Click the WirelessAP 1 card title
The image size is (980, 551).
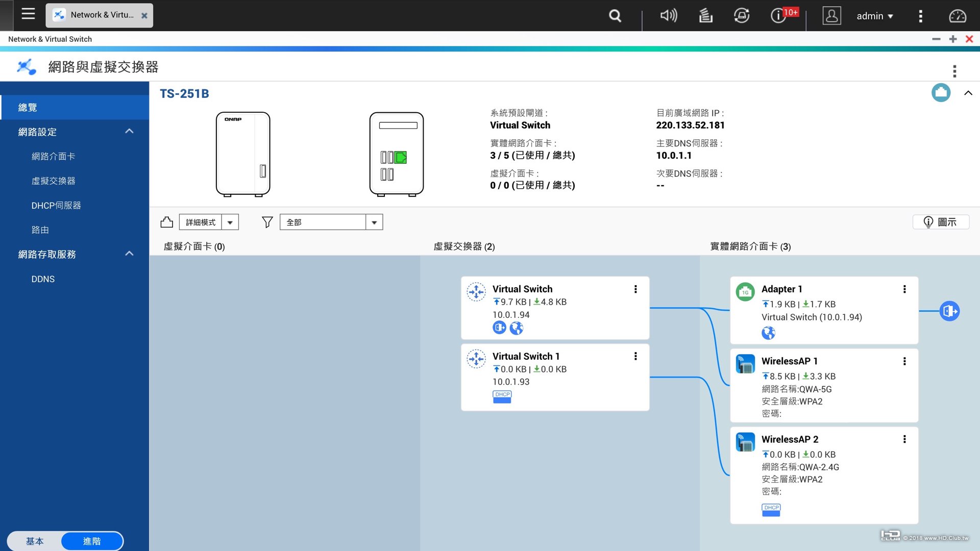(789, 361)
